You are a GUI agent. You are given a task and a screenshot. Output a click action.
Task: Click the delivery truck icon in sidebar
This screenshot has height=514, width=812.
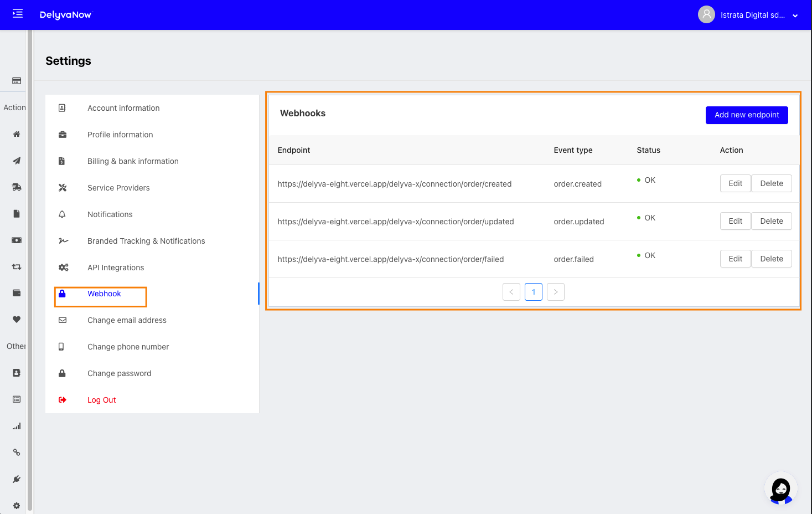click(x=17, y=187)
